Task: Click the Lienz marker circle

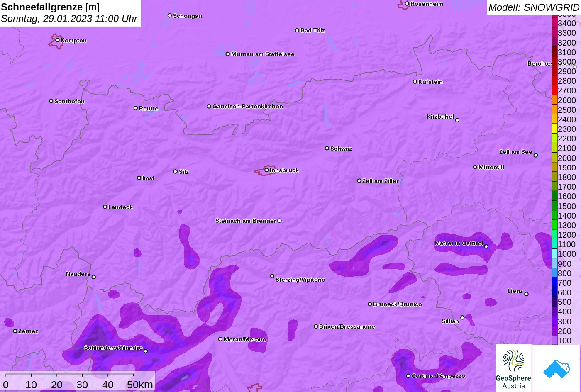Action: [526, 294]
